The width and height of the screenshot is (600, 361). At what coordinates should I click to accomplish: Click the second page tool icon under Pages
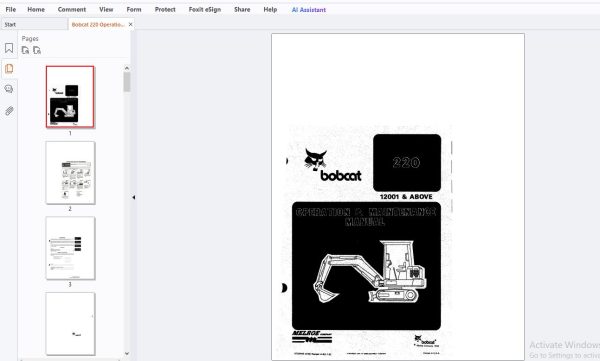(37, 50)
